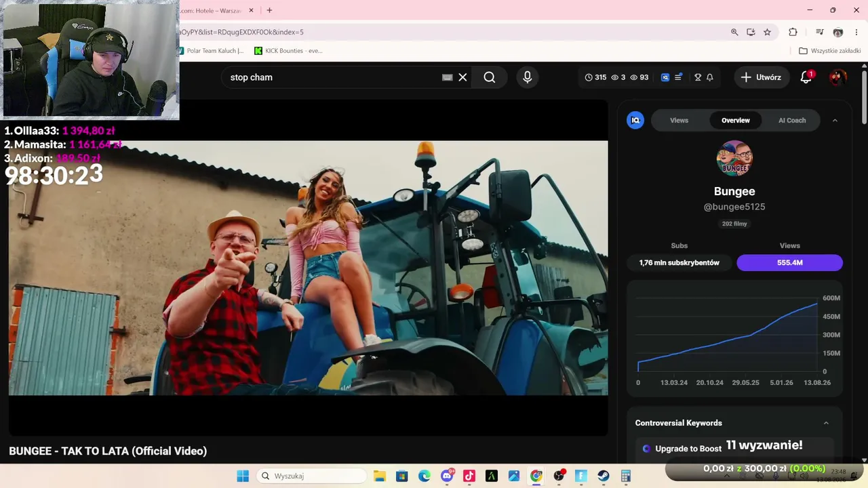Open Calculator from the taskbar
The width and height of the screenshot is (868, 488).
point(626,476)
